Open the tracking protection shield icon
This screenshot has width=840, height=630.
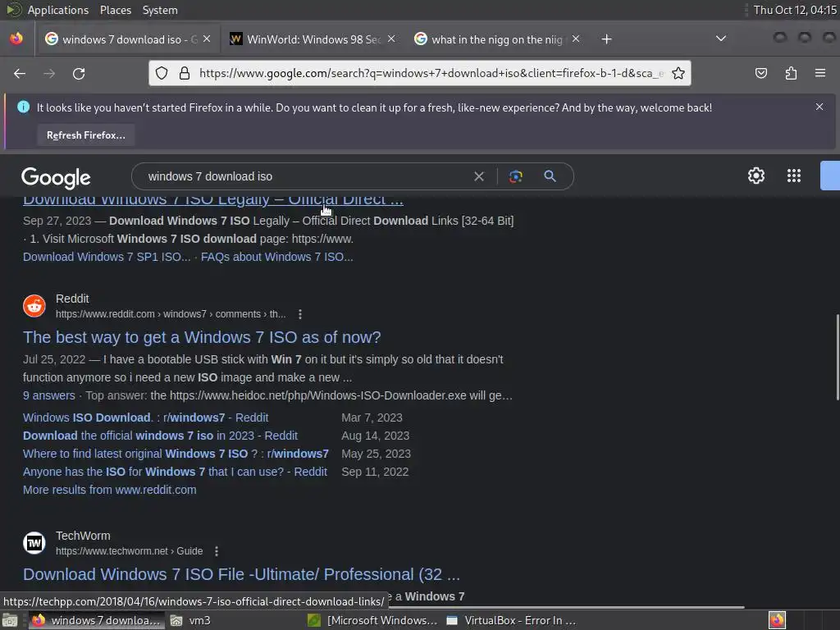(162, 73)
